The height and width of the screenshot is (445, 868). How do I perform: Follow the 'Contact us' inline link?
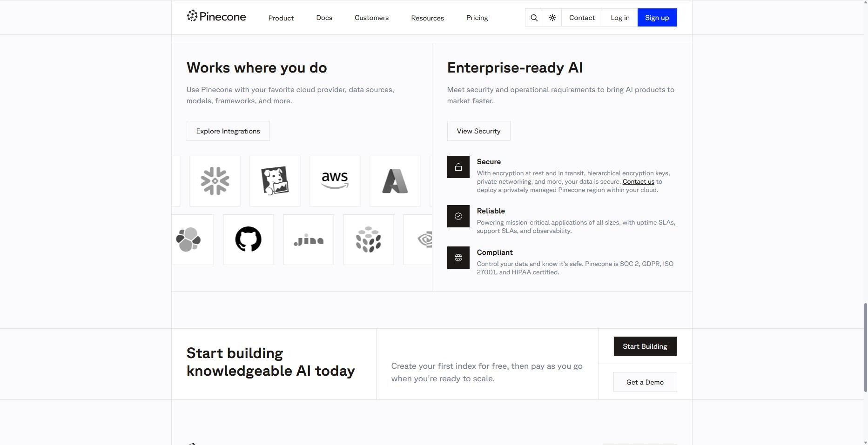tap(639, 182)
